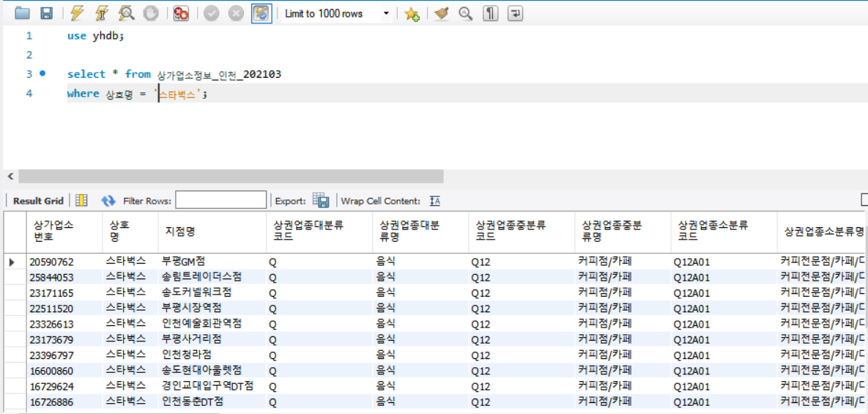Select cell 16729624
The width and height of the screenshot is (868, 414).
pyautogui.click(x=64, y=385)
